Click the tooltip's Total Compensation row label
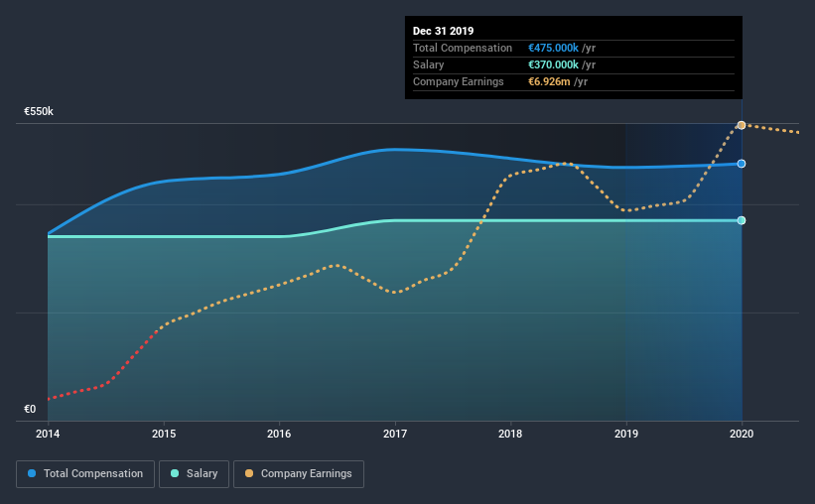The height and width of the screenshot is (504, 815). [463, 48]
